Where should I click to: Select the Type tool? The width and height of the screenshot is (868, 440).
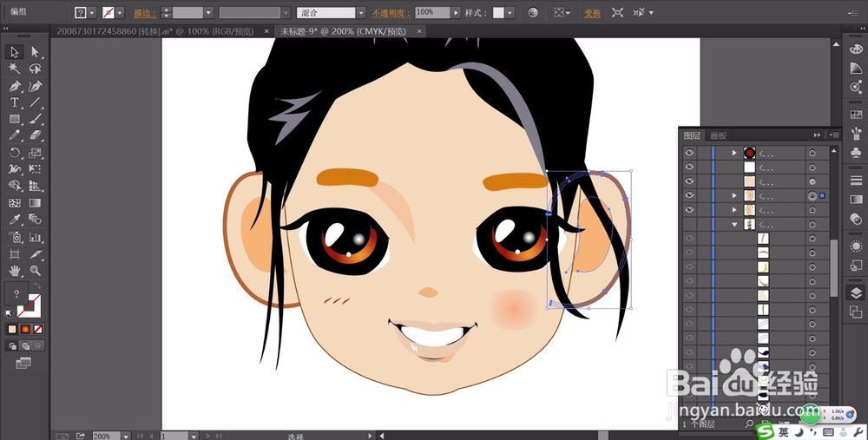tap(15, 102)
